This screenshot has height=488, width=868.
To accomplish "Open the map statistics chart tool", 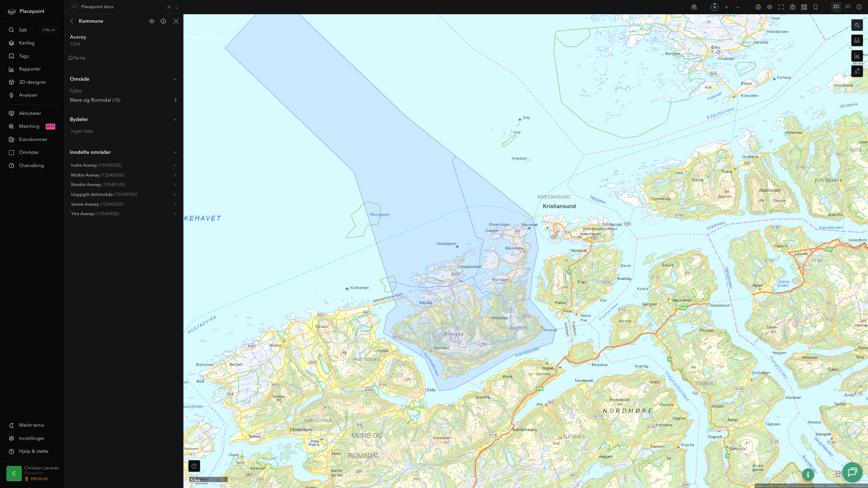I will [857, 56].
